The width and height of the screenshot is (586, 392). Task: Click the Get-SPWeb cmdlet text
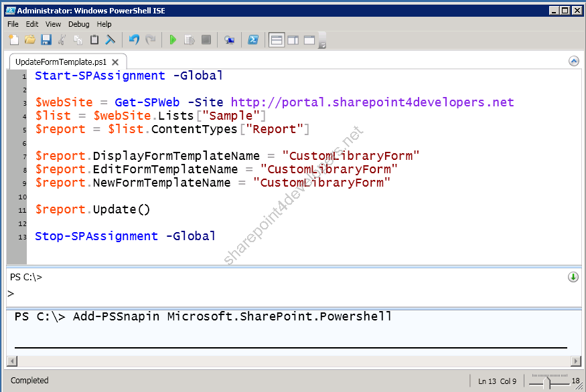(147, 102)
